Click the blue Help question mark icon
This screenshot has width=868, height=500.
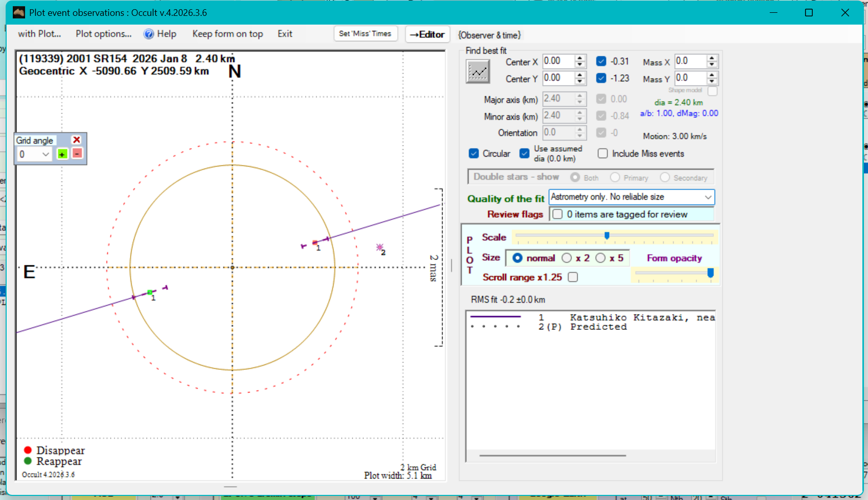pyautogui.click(x=148, y=34)
